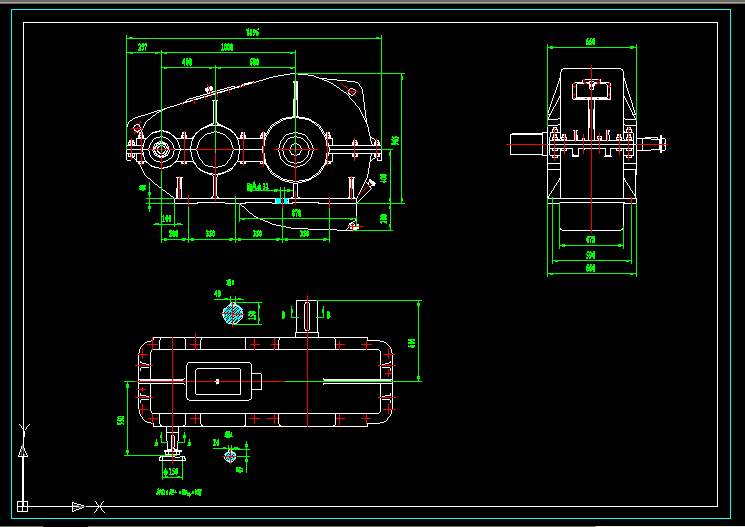Pick the small left shaft circle
The image size is (745, 527).
pos(158,150)
